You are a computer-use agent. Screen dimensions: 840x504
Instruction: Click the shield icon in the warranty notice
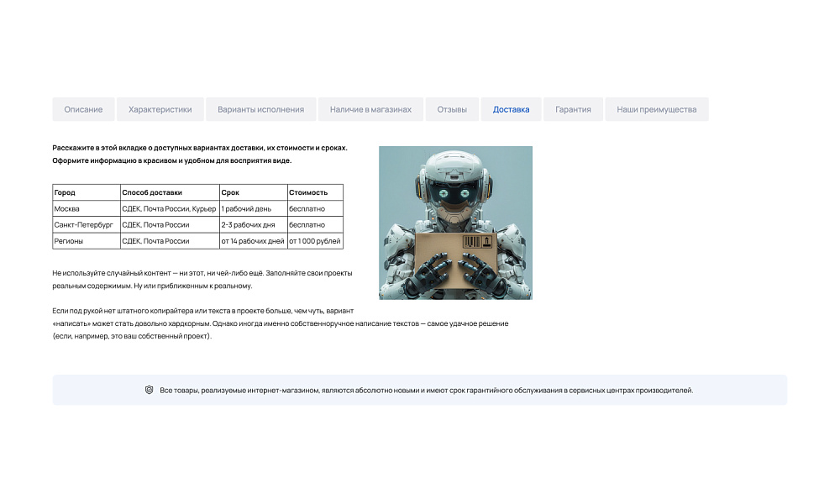click(x=149, y=390)
